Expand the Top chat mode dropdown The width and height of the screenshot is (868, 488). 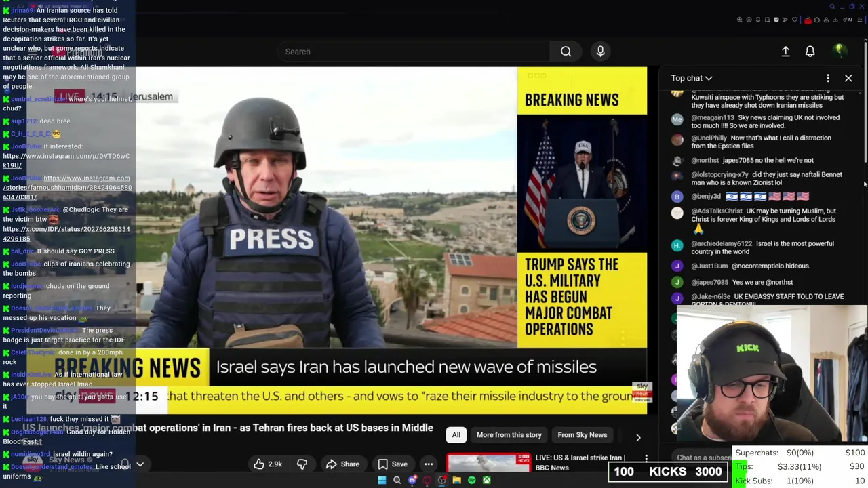click(692, 78)
